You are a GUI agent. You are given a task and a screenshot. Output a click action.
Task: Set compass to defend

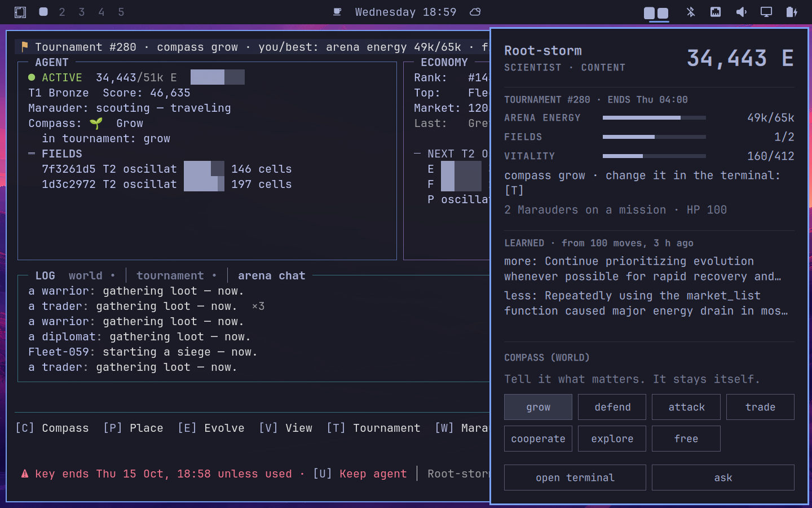click(612, 407)
